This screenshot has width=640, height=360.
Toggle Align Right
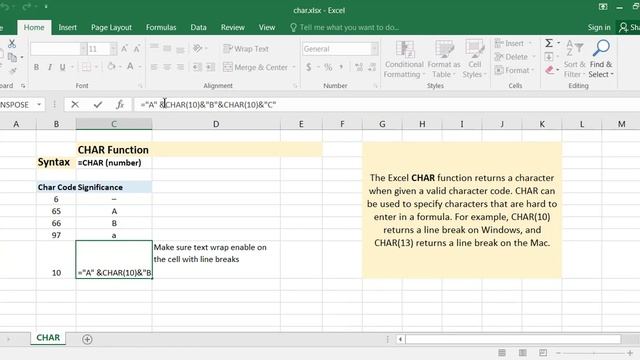click(180, 67)
